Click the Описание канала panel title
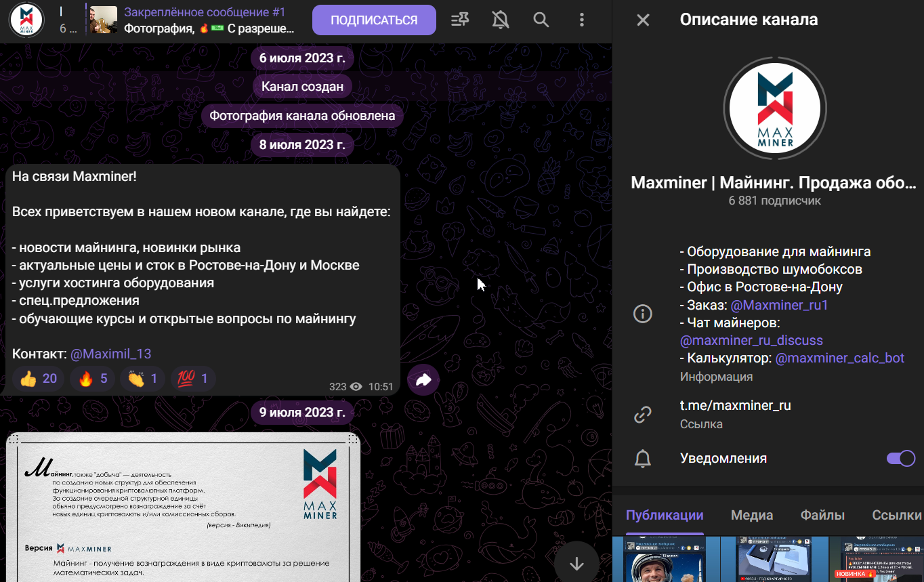This screenshot has width=924, height=582. pos(749,20)
